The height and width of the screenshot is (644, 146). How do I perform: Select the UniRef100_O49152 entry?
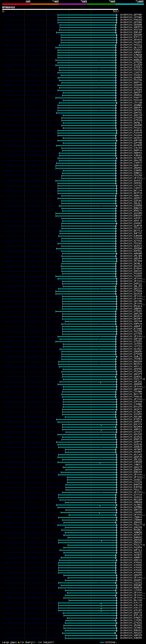click(131, 552)
